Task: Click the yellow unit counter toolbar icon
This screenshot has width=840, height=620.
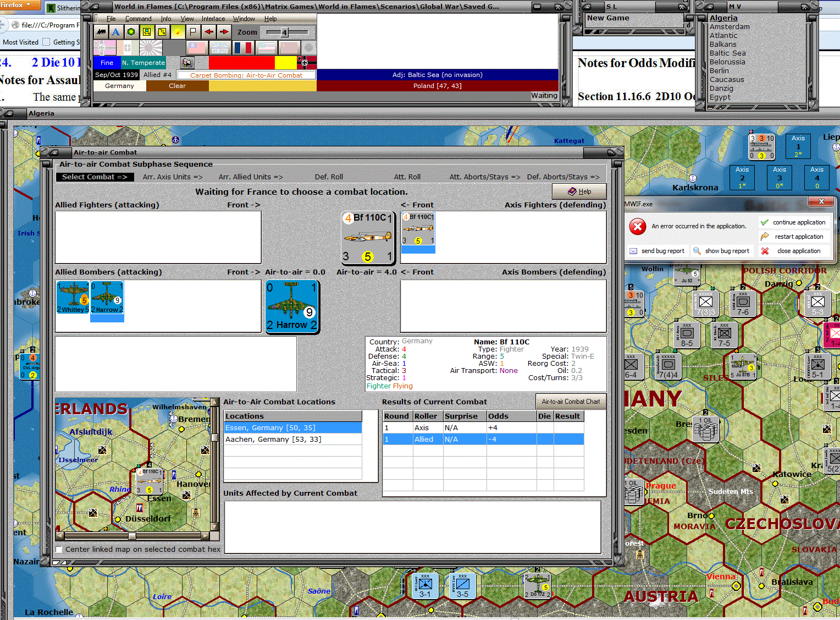Action: [147, 32]
